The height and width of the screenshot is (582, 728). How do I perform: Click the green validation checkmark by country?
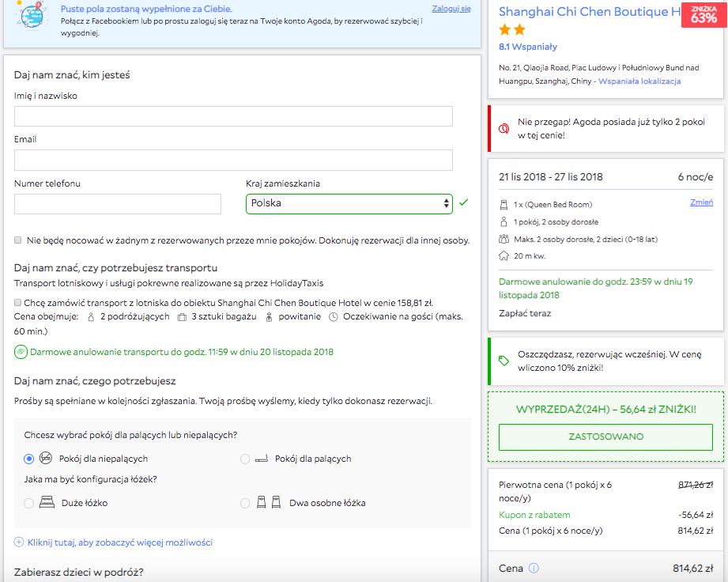tap(463, 202)
